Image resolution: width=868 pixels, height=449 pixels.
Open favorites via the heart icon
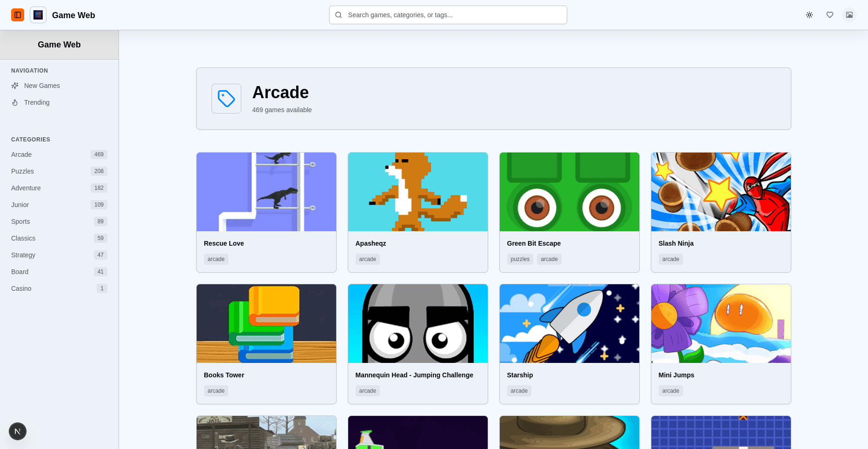pos(830,14)
